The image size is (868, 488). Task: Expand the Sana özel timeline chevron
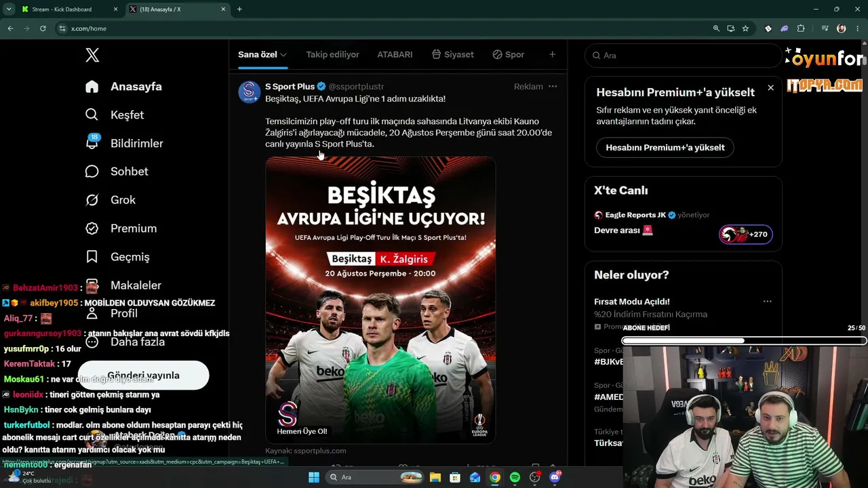coord(283,55)
